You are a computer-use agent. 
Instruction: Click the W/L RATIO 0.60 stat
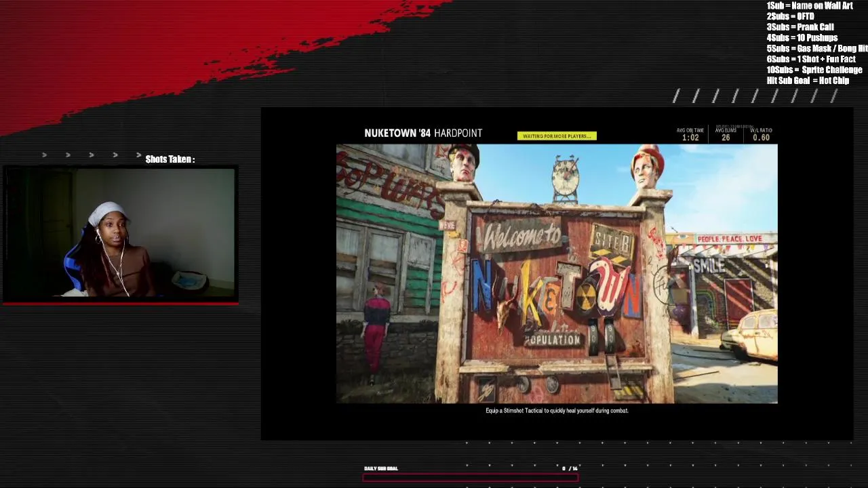coord(761,134)
